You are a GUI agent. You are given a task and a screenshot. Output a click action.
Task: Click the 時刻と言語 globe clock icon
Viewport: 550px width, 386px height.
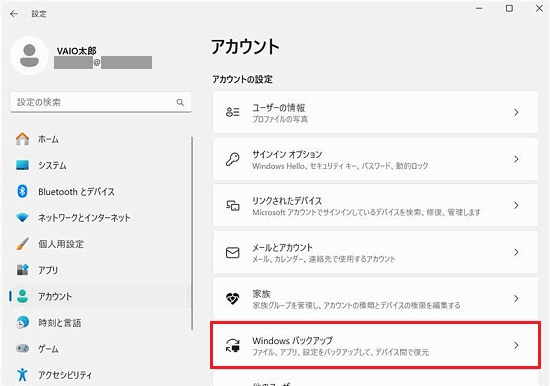tap(22, 322)
